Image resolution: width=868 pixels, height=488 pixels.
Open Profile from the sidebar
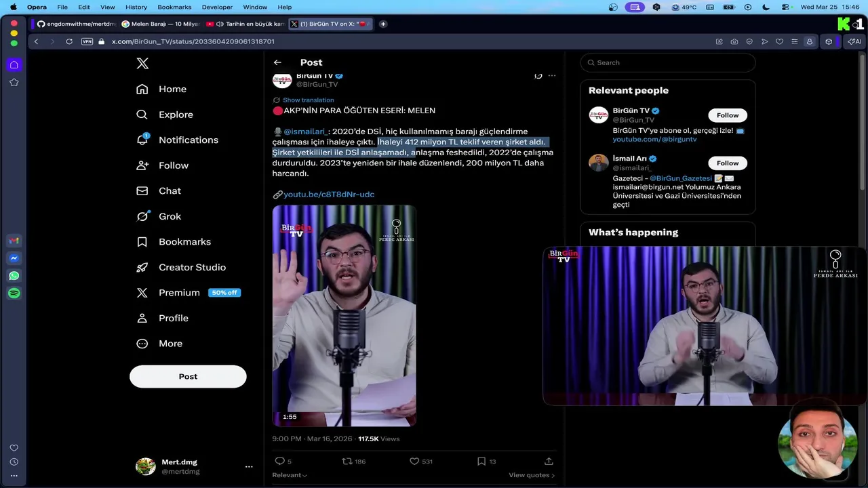tap(163, 318)
